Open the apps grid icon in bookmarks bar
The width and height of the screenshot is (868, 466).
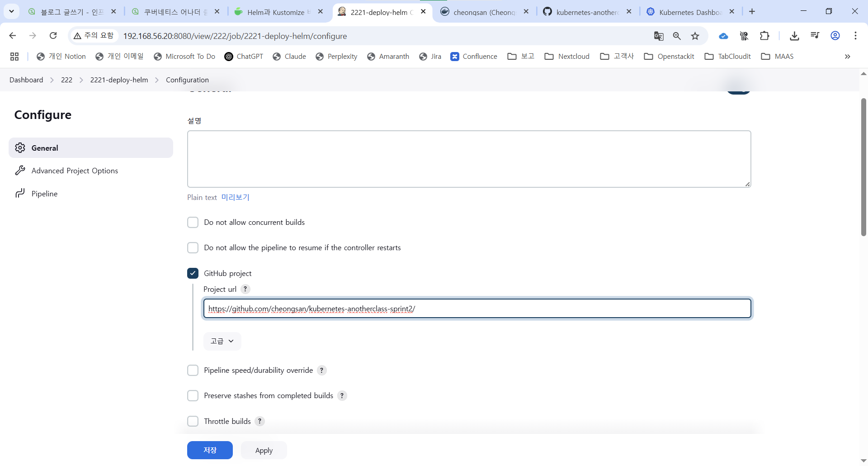coord(14,57)
